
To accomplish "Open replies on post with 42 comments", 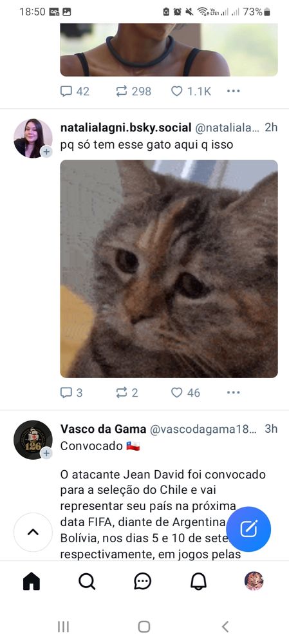I will tap(75, 91).
